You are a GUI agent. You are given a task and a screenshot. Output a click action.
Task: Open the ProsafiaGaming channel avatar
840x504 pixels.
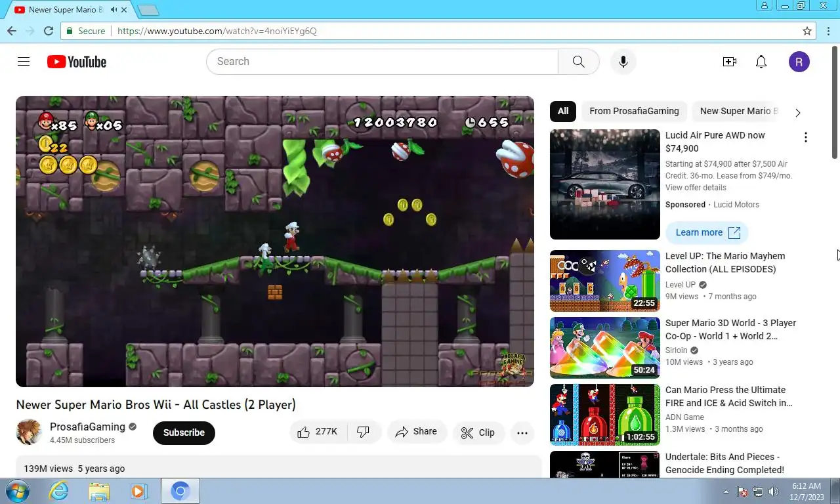(x=29, y=432)
